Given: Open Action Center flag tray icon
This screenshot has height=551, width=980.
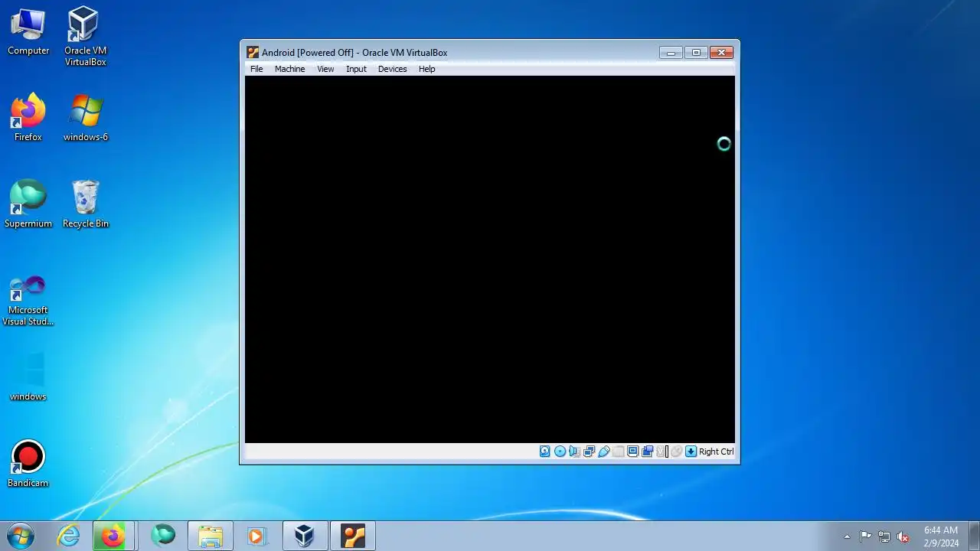Looking at the screenshot, I should point(865,536).
